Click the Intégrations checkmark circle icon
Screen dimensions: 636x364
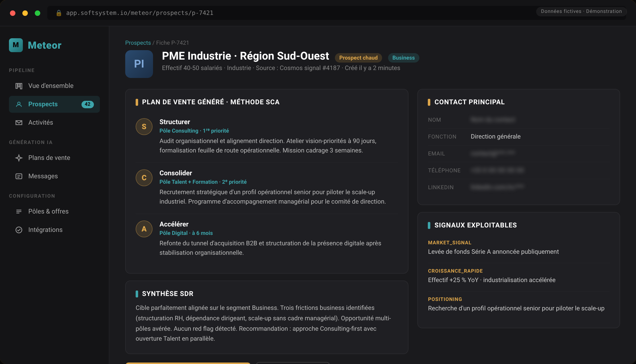tap(19, 230)
